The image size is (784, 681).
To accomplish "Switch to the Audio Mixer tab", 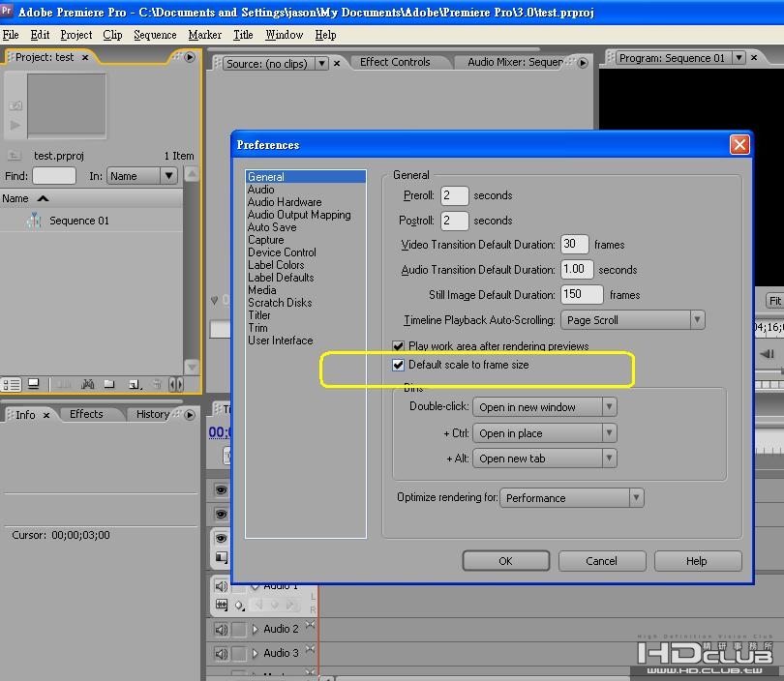I will 515,62.
